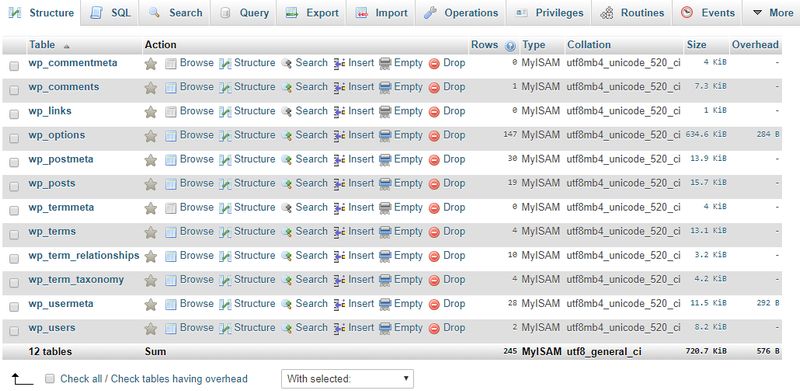Click the star icon for wp_posts
The height and width of the screenshot is (391, 800).
pyautogui.click(x=151, y=184)
